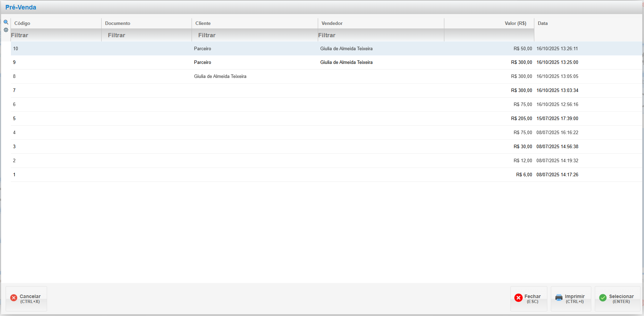Focus the Documento filter field
The image size is (644, 316).
pos(146,35)
